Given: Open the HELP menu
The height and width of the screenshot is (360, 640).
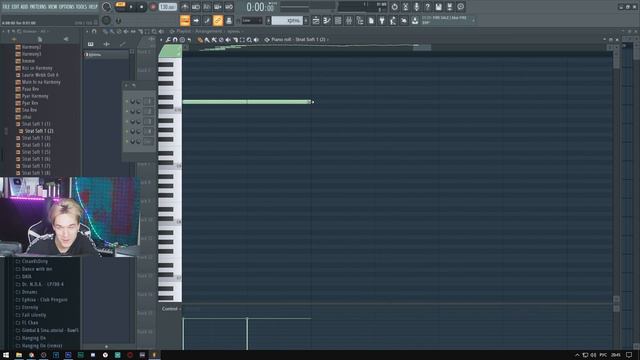Looking at the screenshot, I should [x=93, y=7].
